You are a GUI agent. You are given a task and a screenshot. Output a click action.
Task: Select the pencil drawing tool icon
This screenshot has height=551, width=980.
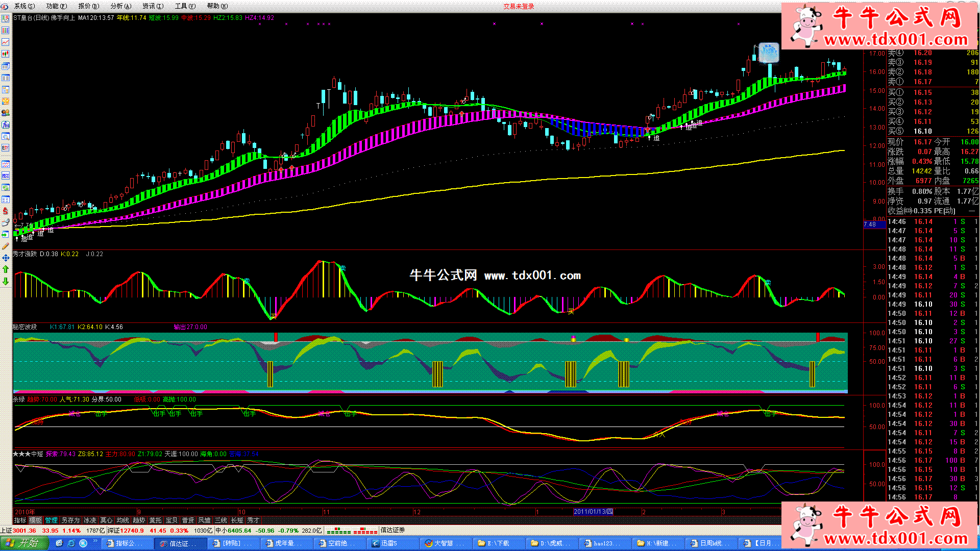[x=6, y=246]
